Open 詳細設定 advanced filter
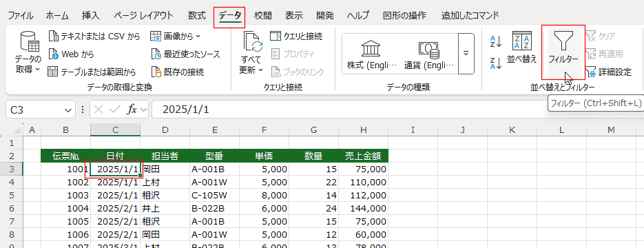The width and height of the screenshot is (644, 248). 608,72
